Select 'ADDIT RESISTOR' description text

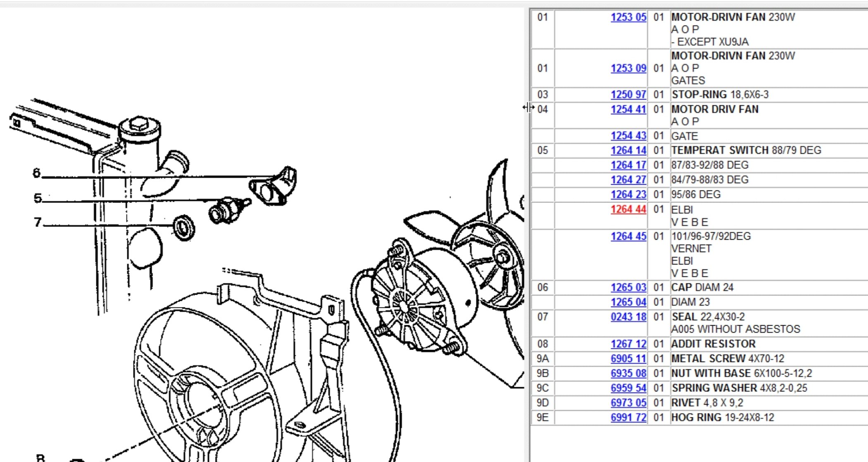pyautogui.click(x=713, y=344)
